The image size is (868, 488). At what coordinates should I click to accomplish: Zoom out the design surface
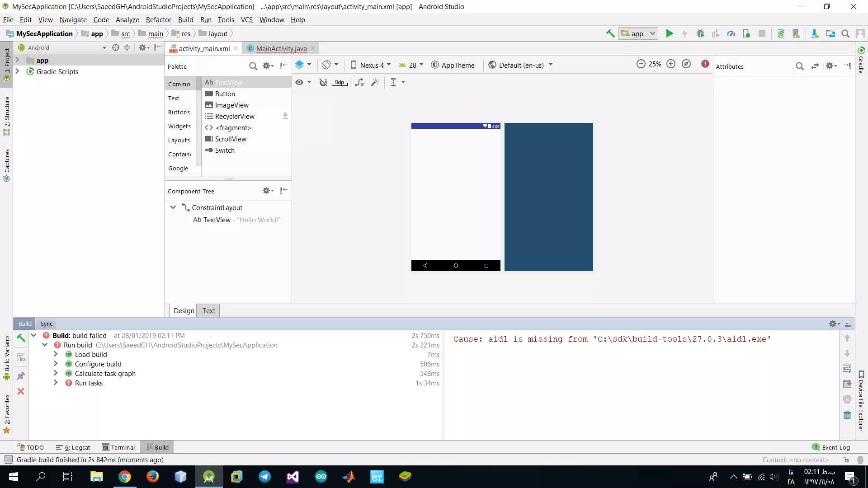(641, 64)
